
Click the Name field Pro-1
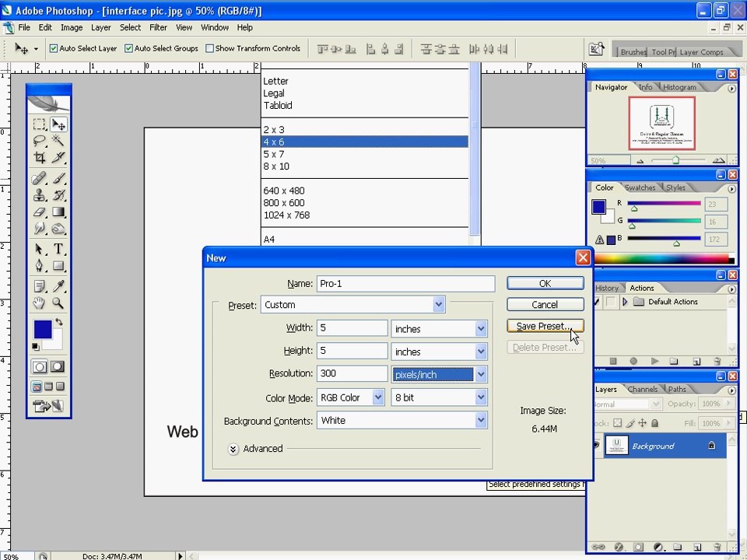(x=405, y=284)
